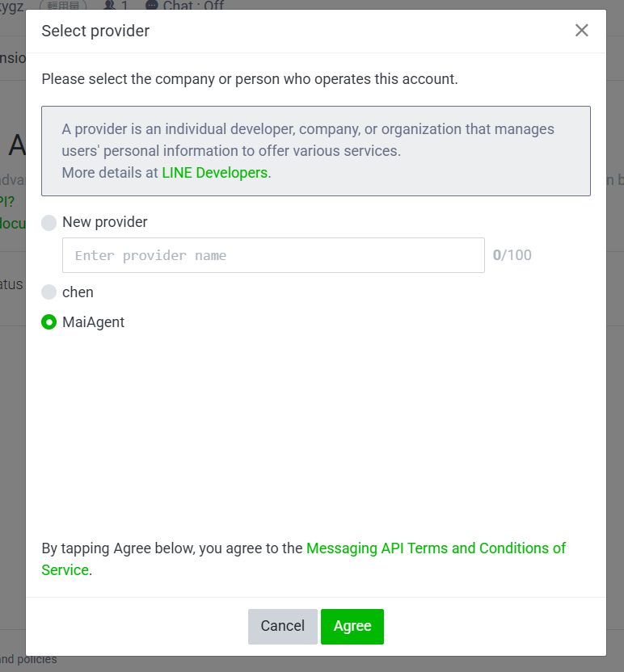Image resolution: width=624 pixels, height=672 pixels.
Task: Click the chat bubble icon in header
Action: [151, 6]
